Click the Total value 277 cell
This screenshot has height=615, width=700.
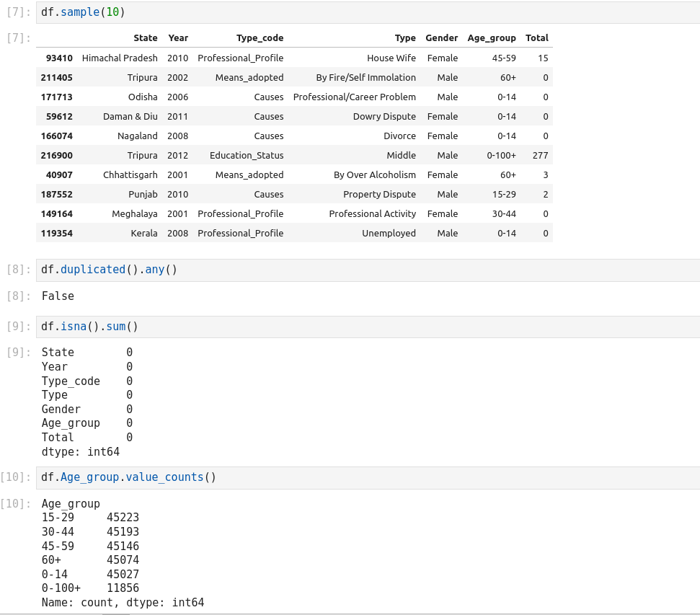[x=540, y=155]
